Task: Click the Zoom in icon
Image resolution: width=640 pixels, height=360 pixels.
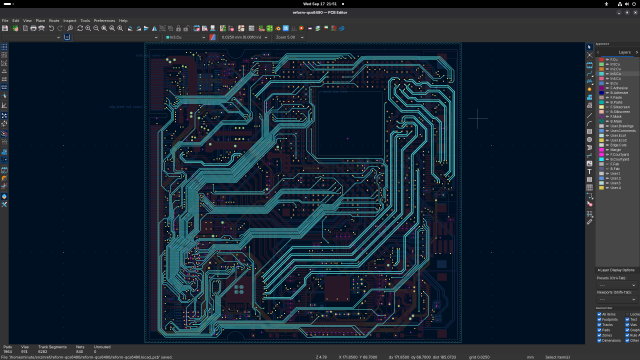Action: pyautogui.click(x=88, y=28)
